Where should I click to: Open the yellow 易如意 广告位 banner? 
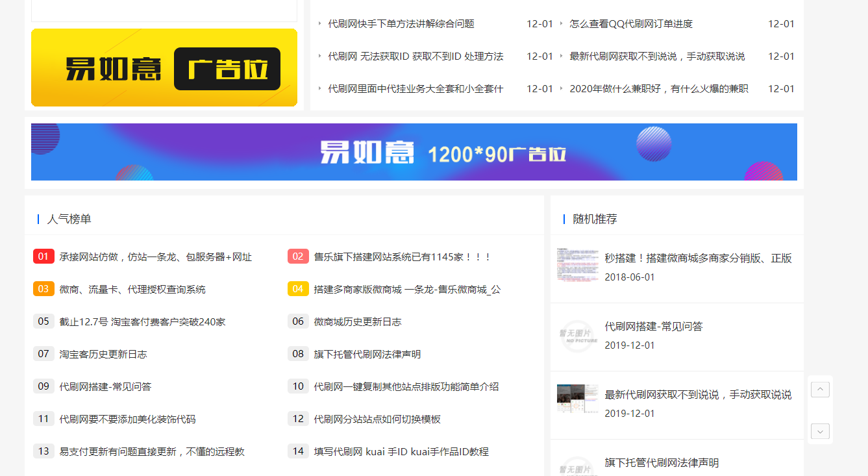pos(164,68)
